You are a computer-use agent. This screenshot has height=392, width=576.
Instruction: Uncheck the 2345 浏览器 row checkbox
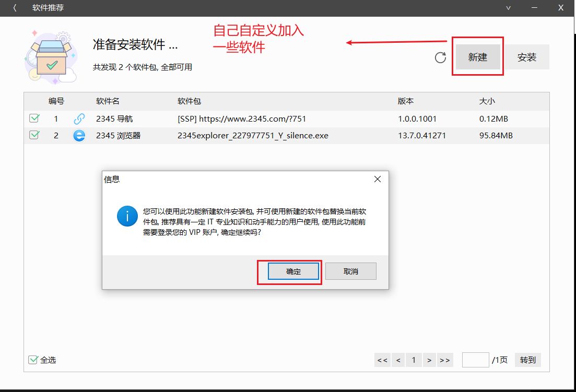click(x=34, y=136)
